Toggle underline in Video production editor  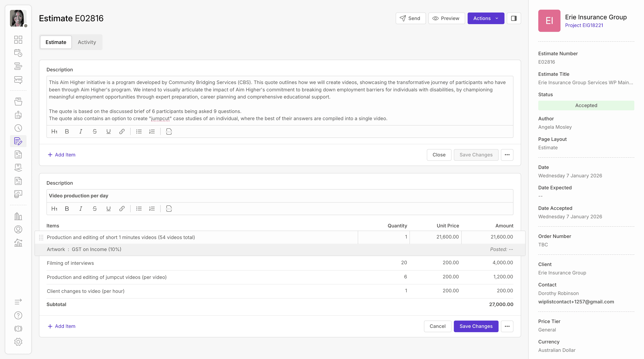point(108,209)
